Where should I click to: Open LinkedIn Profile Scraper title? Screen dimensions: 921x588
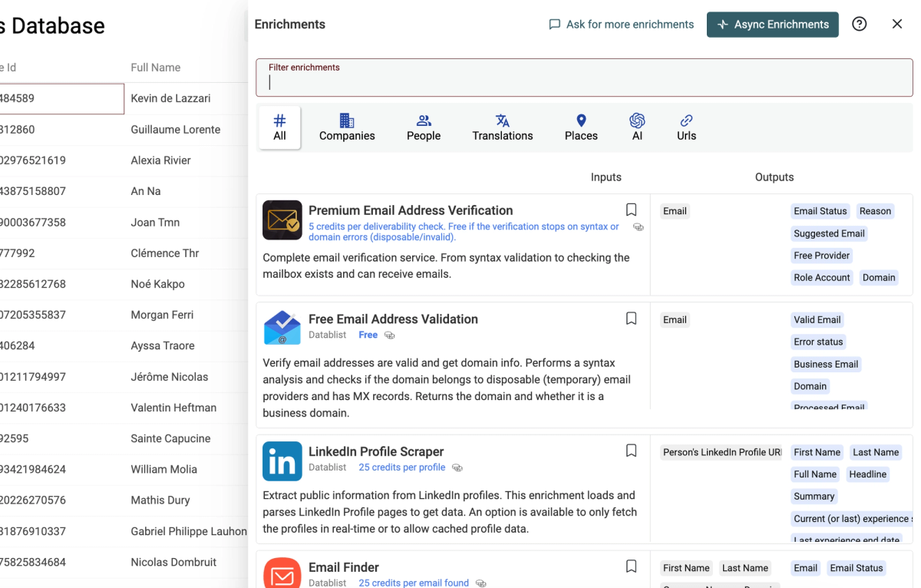pyautogui.click(x=376, y=452)
